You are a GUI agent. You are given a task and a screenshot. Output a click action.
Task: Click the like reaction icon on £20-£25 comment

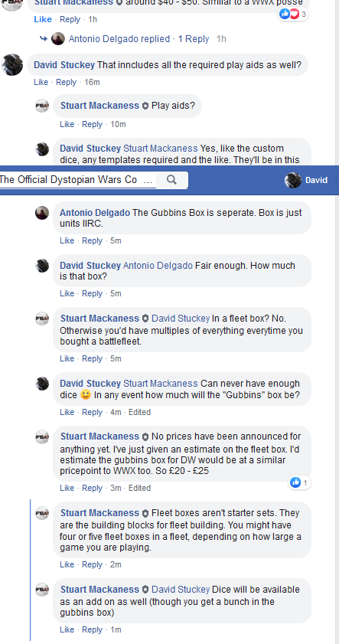point(295,482)
